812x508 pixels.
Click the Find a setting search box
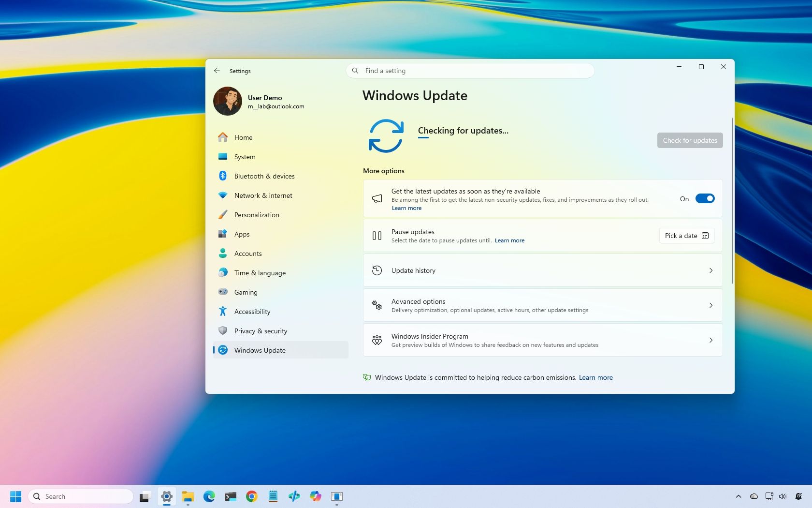pyautogui.click(x=470, y=71)
